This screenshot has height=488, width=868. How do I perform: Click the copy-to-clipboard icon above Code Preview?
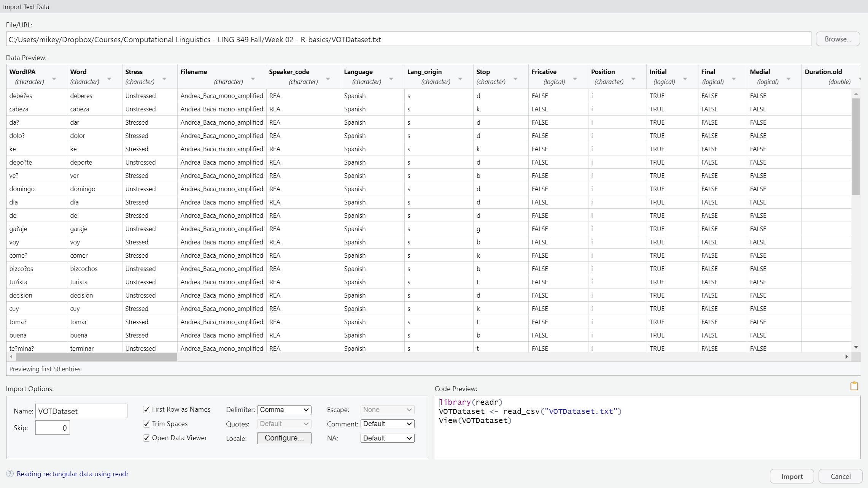click(854, 386)
